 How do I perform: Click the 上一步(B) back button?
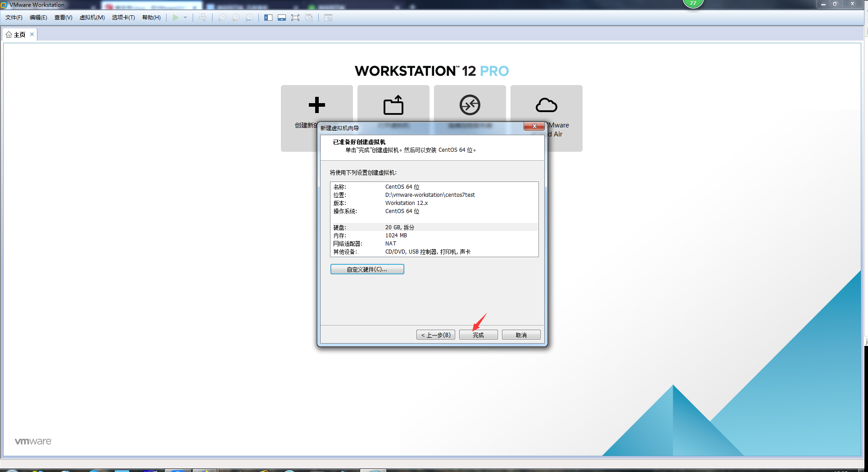tap(435, 335)
